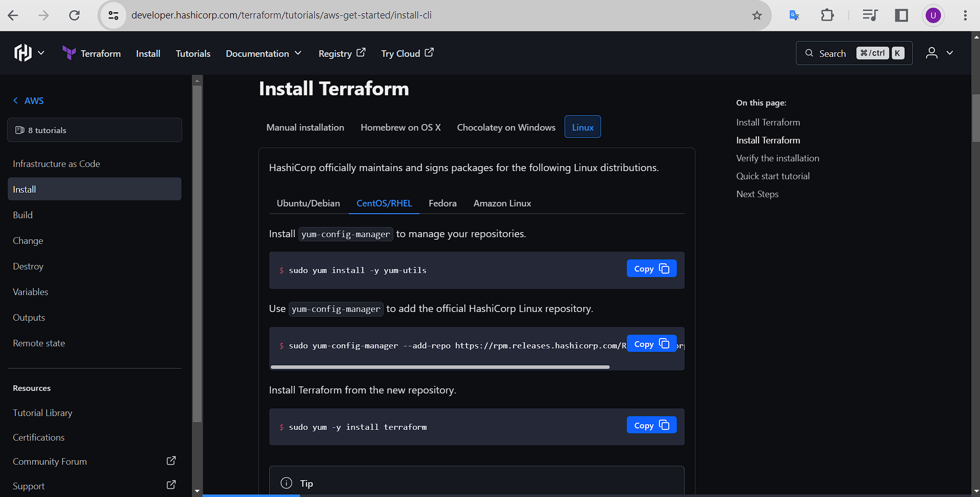Click the Search documentation field
980x497 pixels.
(x=853, y=53)
